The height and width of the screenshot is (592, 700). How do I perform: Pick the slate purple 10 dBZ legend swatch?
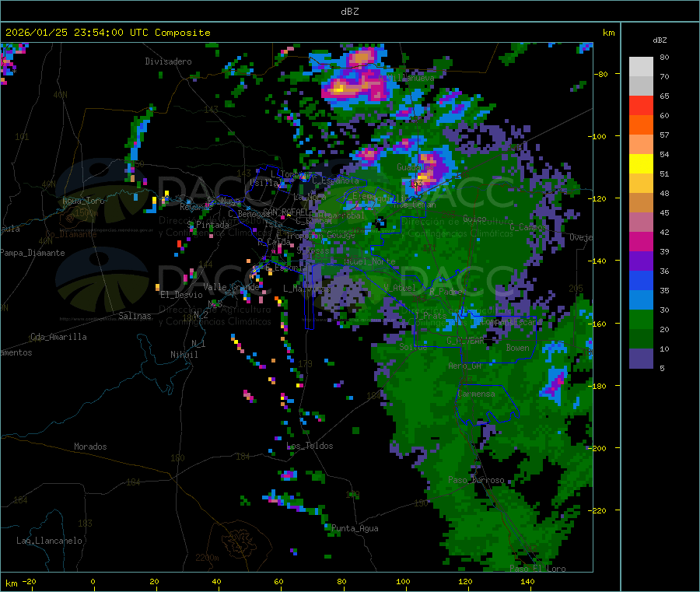tap(641, 359)
